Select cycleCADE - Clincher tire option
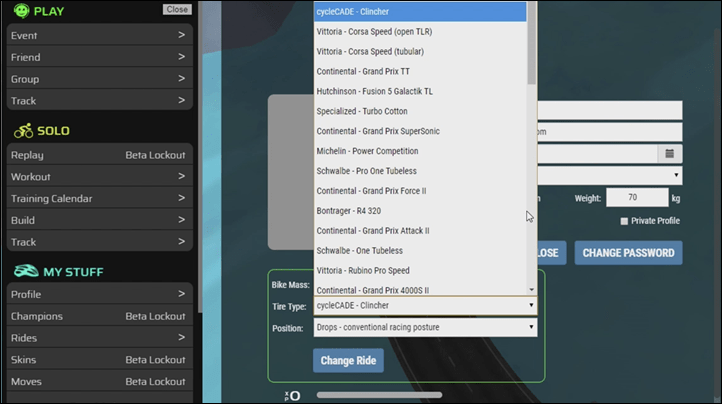The width and height of the screenshot is (722, 404). pyautogui.click(x=420, y=12)
